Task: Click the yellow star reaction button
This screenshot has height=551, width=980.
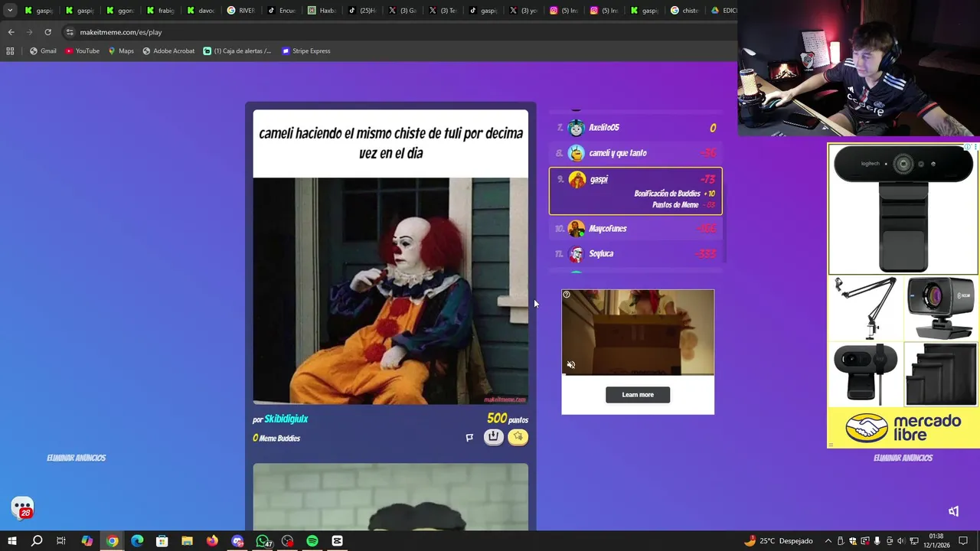Action: pyautogui.click(x=518, y=437)
